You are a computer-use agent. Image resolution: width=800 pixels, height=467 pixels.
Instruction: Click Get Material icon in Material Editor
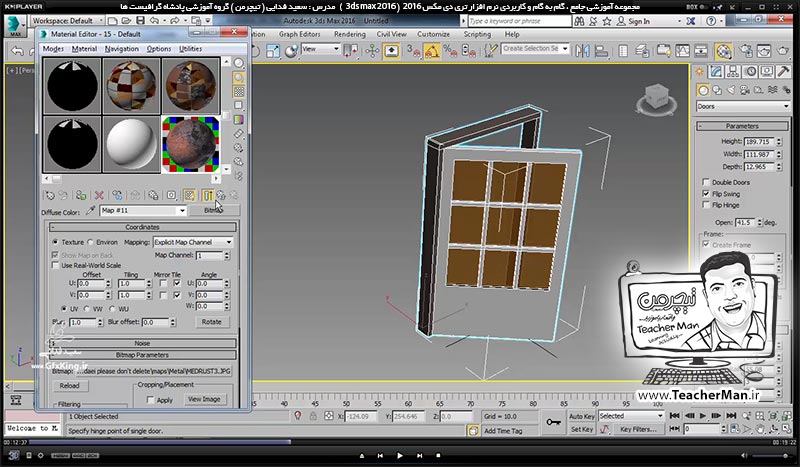click(49, 195)
